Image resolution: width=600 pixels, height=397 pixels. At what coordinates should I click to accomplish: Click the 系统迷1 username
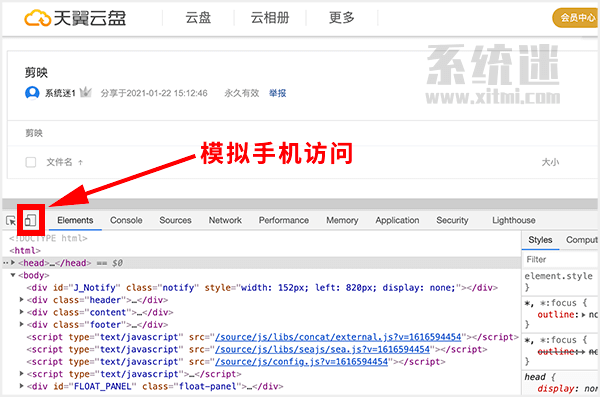point(60,93)
